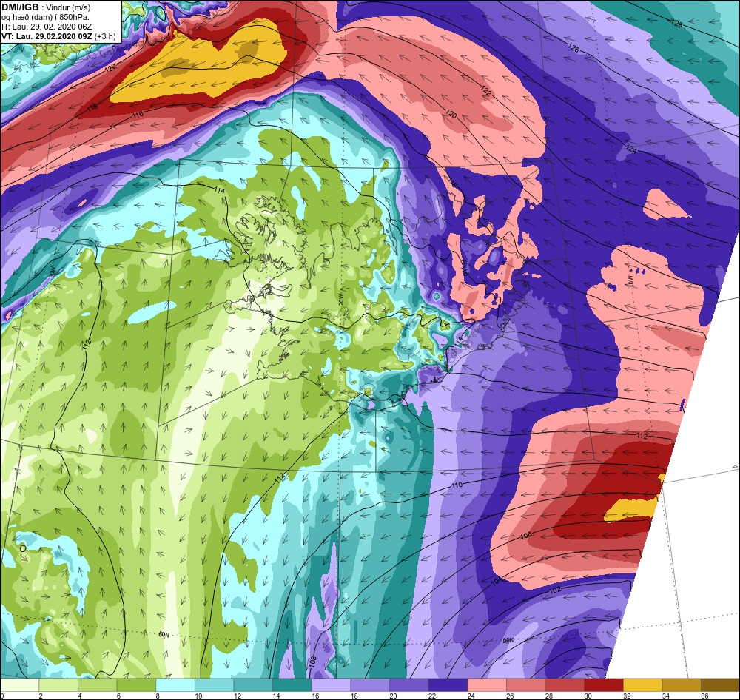Pick the 16–18 m/s lavender legend swatch
Image resolution: width=740 pixels, height=700 pixels.
pos(331,685)
